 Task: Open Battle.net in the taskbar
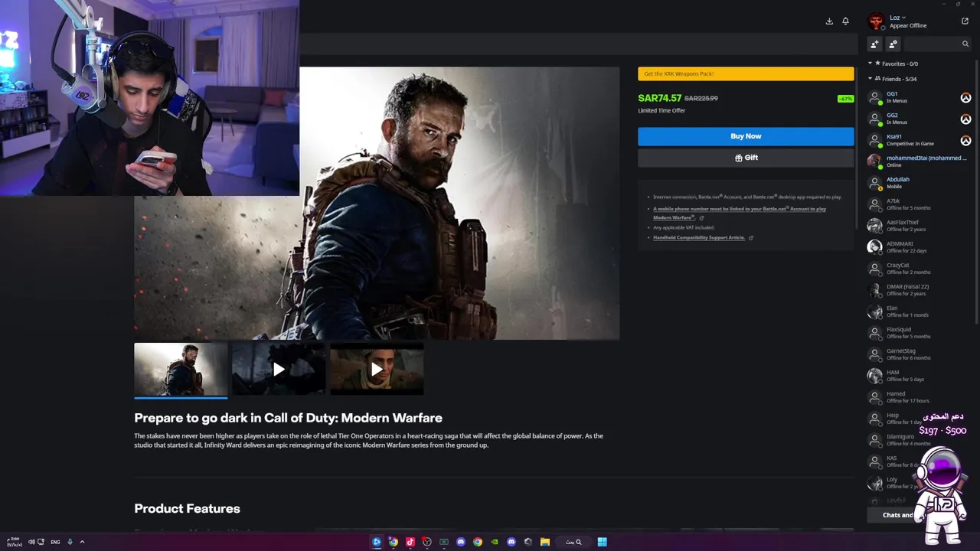pyautogui.click(x=377, y=542)
